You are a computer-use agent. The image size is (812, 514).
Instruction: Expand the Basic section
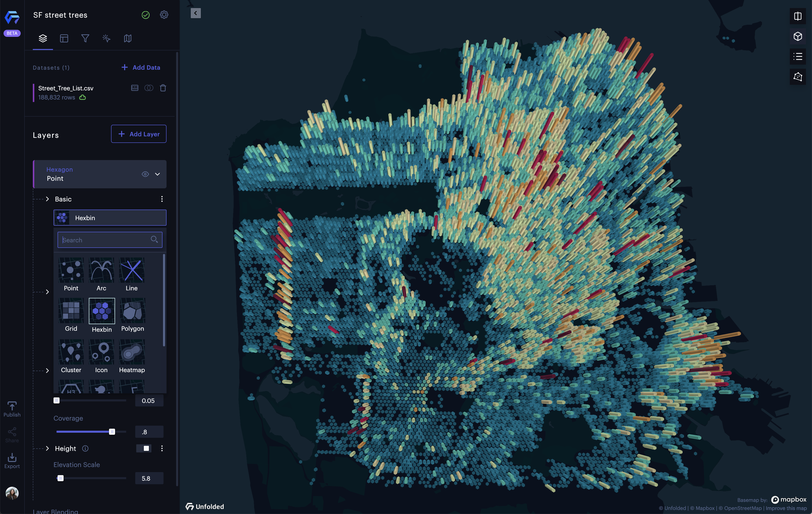(x=47, y=199)
